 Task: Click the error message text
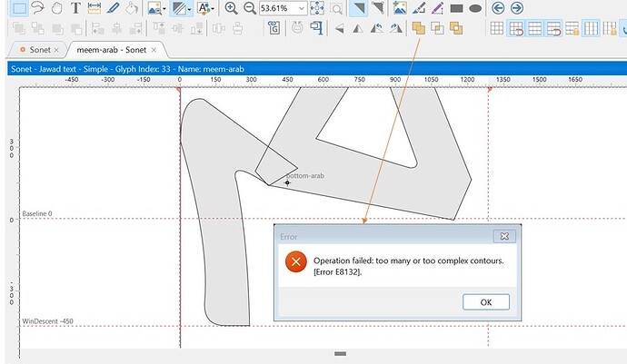(x=408, y=266)
